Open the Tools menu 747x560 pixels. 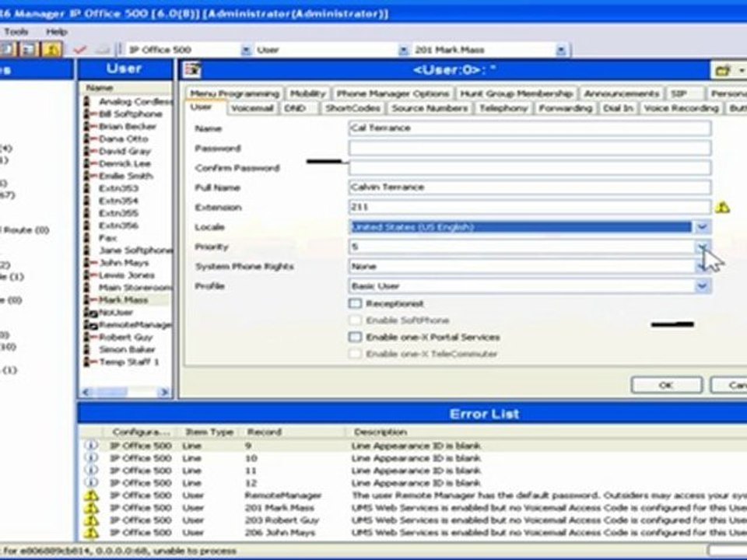point(16,32)
